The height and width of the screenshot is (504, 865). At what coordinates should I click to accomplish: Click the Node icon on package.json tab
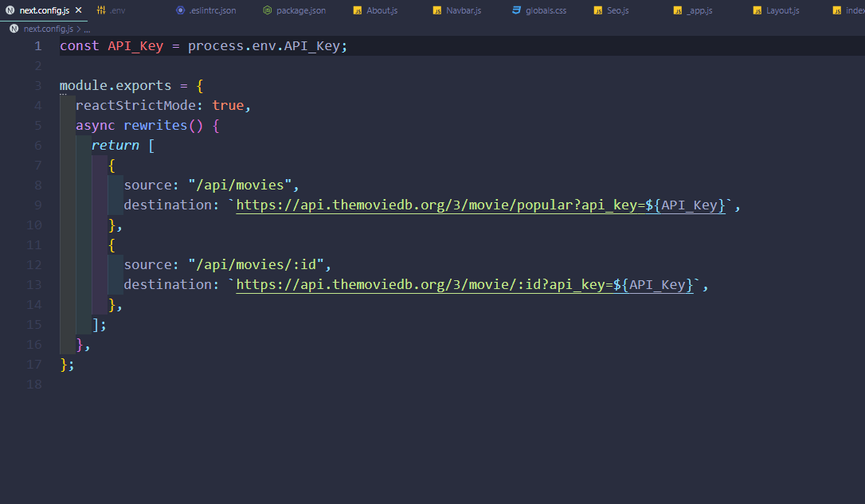(x=267, y=10)
